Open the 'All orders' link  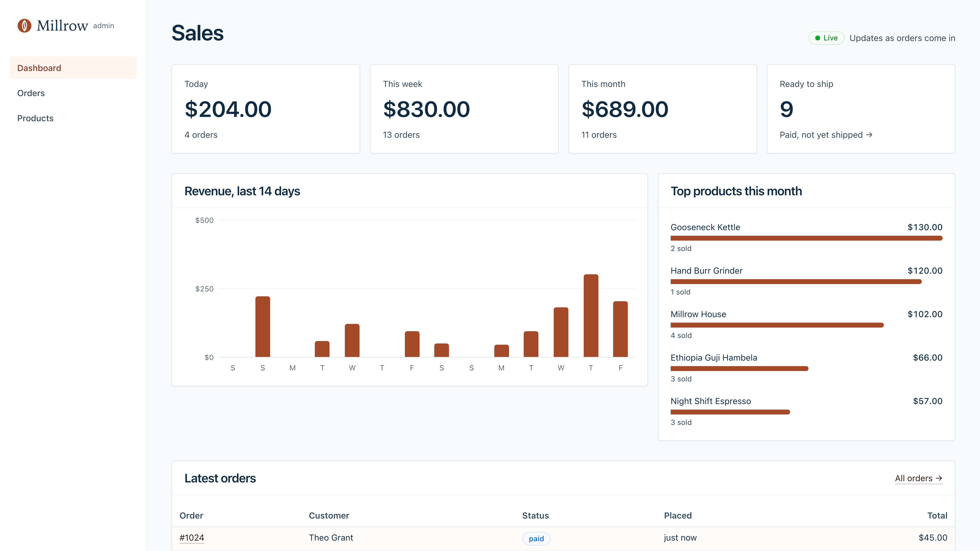click(x=918, y=478)
